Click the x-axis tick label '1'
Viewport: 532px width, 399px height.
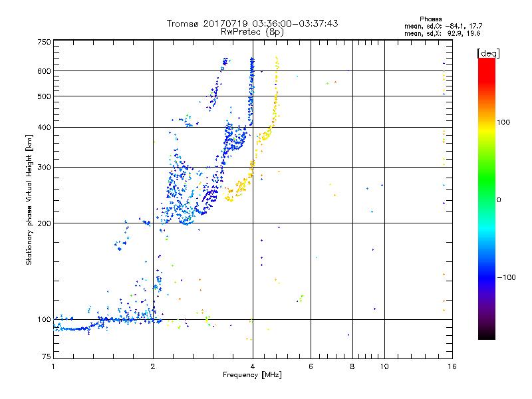53,366
